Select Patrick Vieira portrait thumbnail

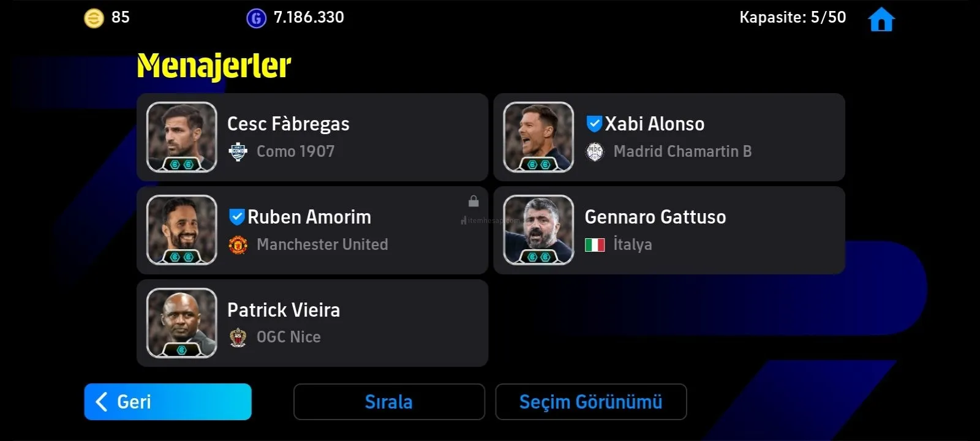point(182,323)
